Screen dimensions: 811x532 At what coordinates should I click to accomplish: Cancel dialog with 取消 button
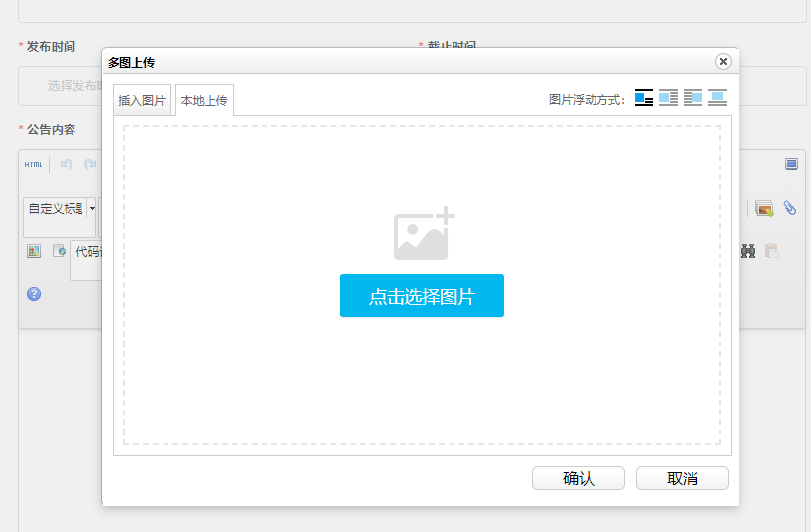tap(682, 478)
